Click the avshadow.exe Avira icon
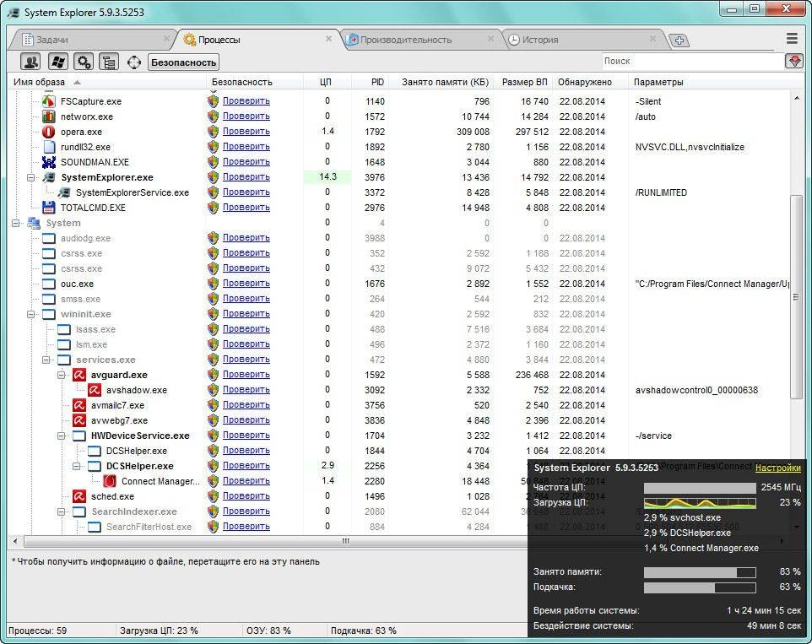The height and width of the screenshot is (644, 812). (95, 390)
